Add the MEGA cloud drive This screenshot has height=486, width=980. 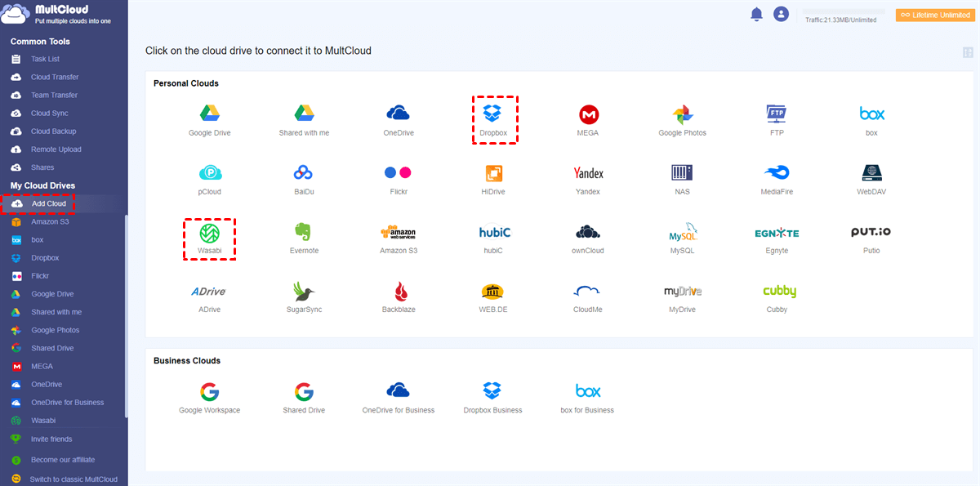click(588, 119)
